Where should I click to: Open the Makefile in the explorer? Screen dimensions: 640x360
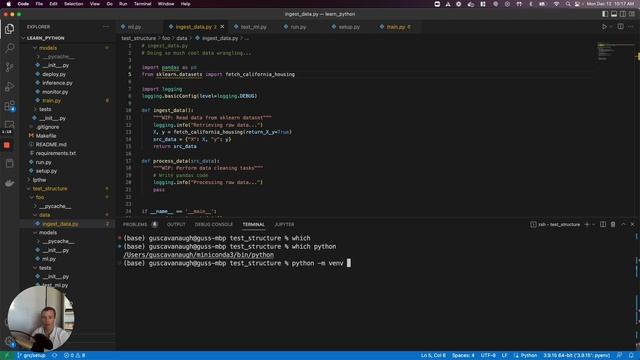click(x=68, y=136)
